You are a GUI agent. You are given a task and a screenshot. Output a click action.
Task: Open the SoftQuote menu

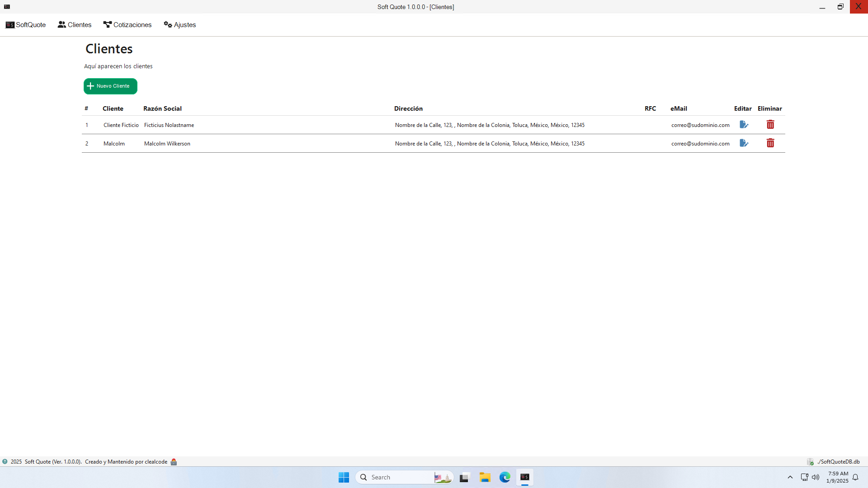[26, 25]
